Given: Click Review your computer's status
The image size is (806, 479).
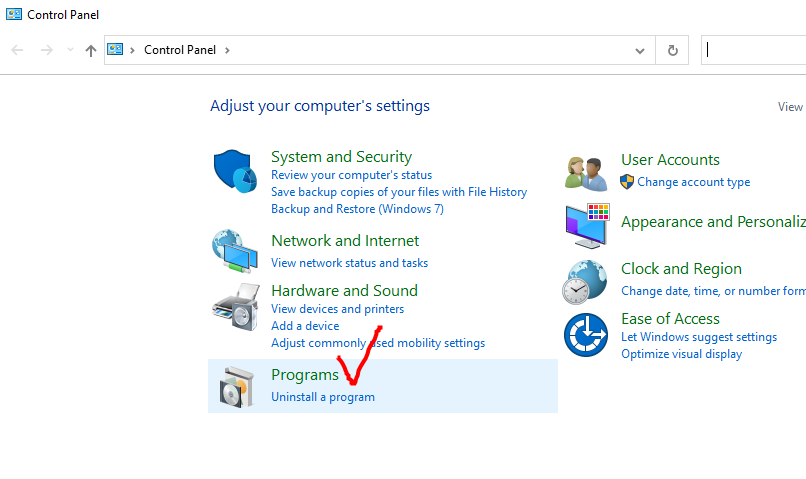Looking at the screenshot, I should [352, 175].
